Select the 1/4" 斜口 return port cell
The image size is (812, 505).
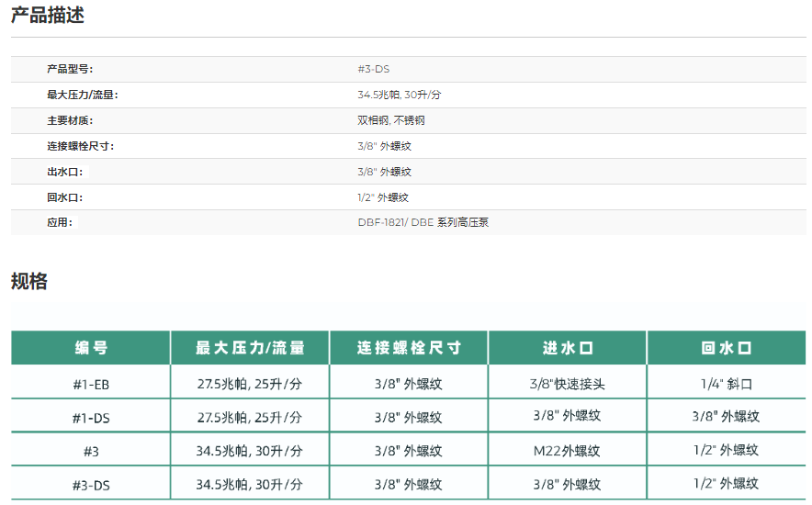(726, 384)
